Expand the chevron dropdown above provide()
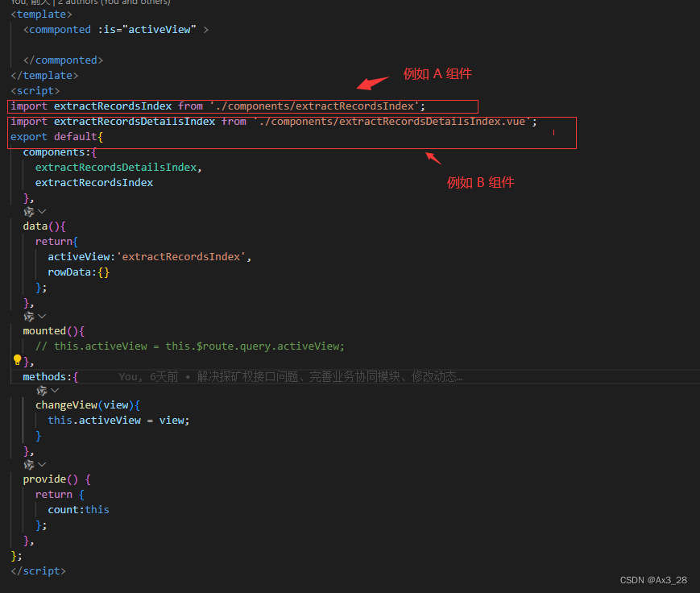The image size is (700, 593). [42, 464]
